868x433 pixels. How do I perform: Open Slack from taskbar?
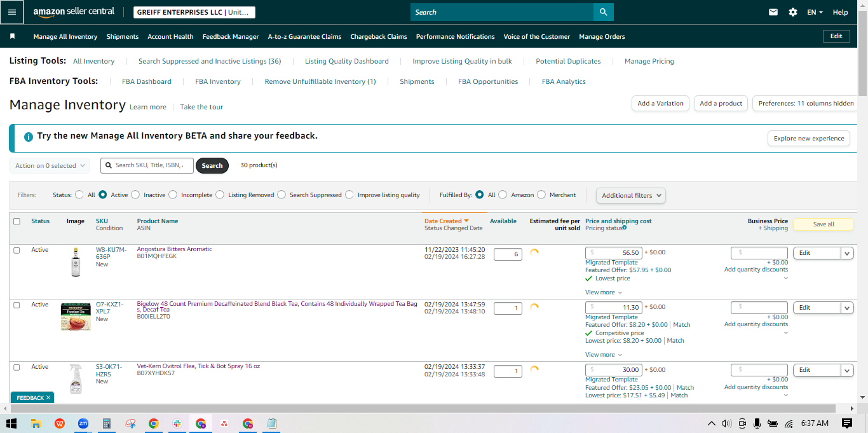click(x=177, y=423)
